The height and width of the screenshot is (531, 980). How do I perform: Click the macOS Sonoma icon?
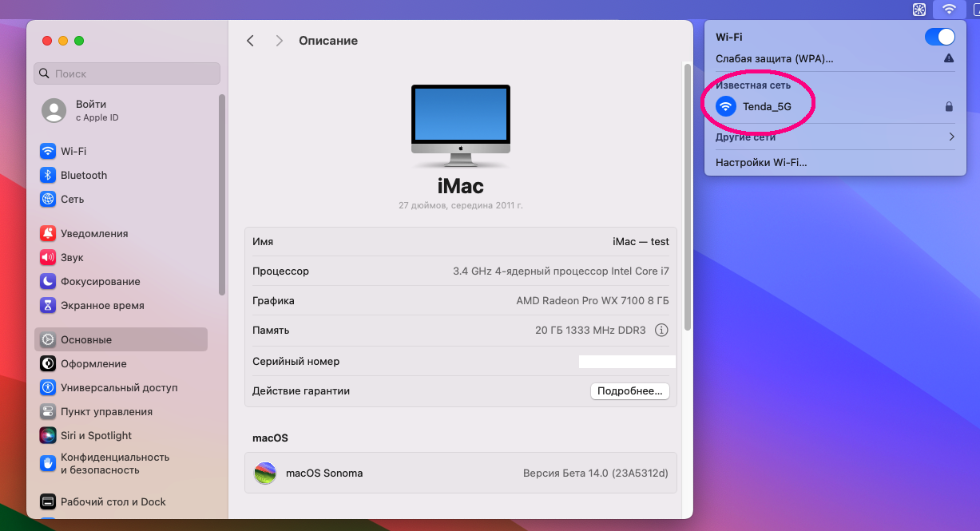pyautogui.click(x=265, y=473)
